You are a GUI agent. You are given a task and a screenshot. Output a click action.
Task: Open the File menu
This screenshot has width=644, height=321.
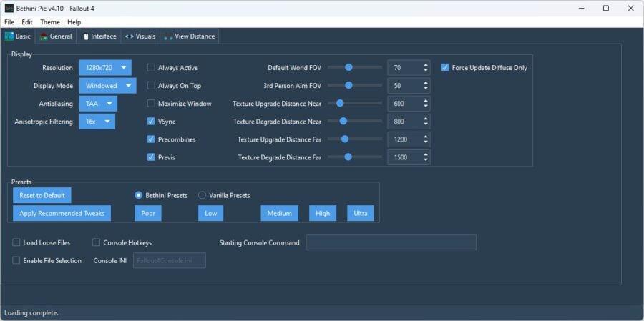click(x=9, y=22)
